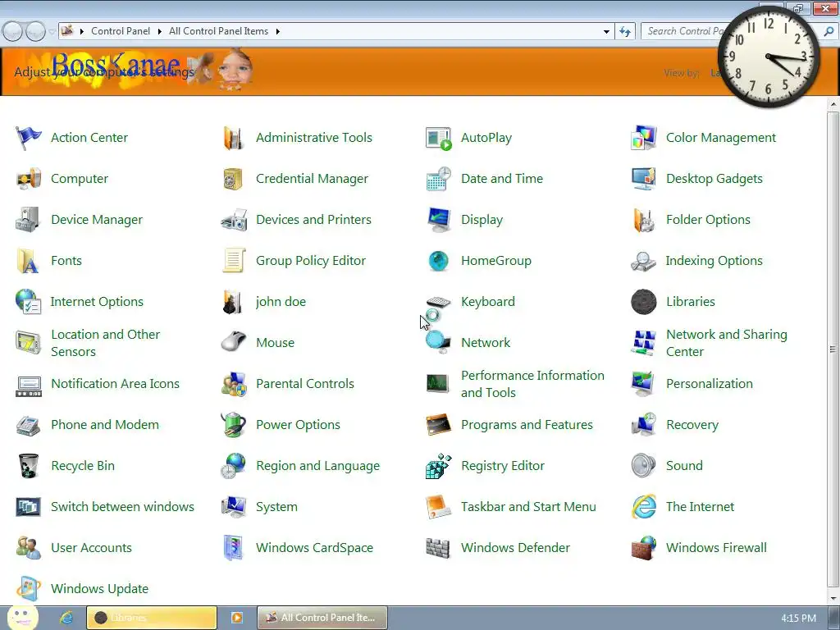Open the AutoPlay icon

(438, 138)
